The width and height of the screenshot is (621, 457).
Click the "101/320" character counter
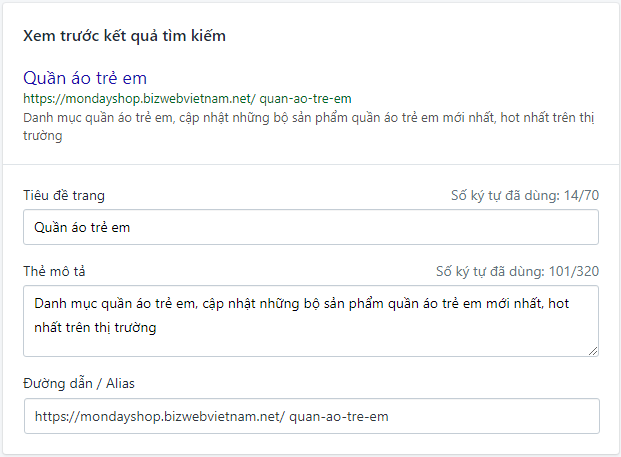pos(570,271)
